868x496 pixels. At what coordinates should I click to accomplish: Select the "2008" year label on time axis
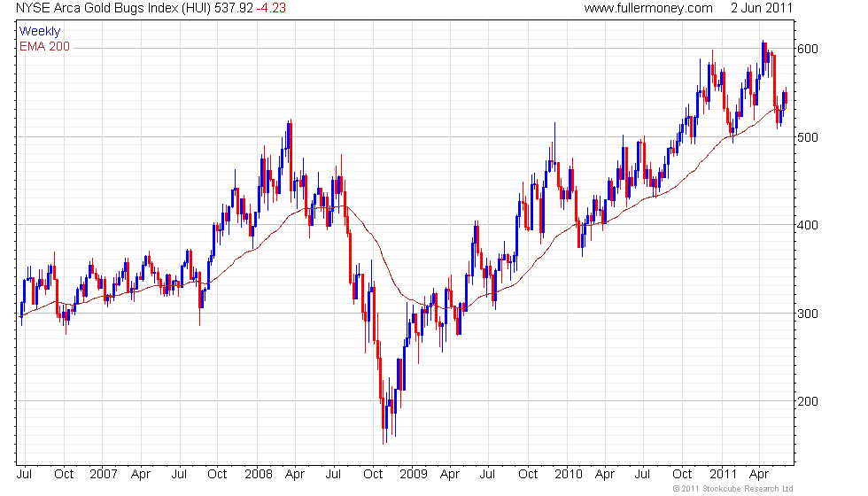click(259, 475)
